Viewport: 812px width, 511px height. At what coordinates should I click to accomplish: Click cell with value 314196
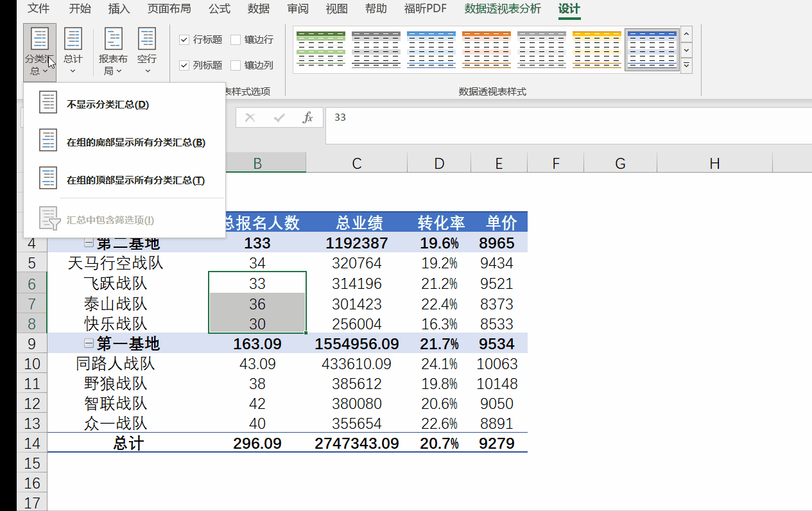(356, 283)
